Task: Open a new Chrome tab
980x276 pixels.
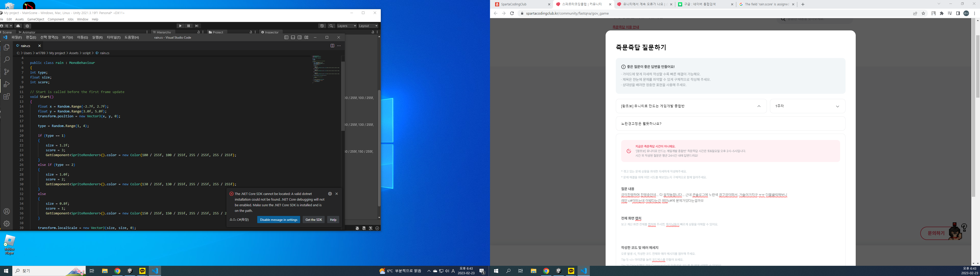Action: pos(803,4)
